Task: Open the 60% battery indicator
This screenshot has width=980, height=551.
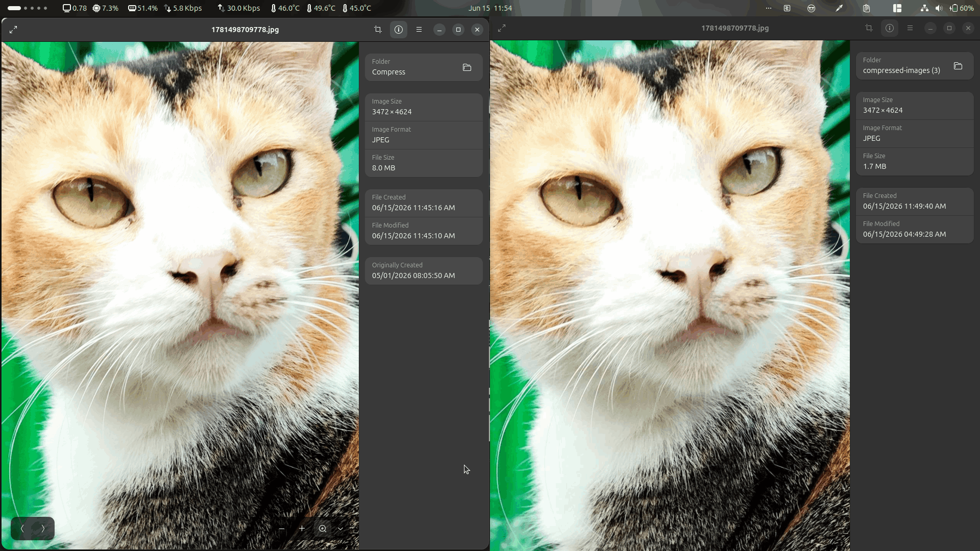Action: 962,8
